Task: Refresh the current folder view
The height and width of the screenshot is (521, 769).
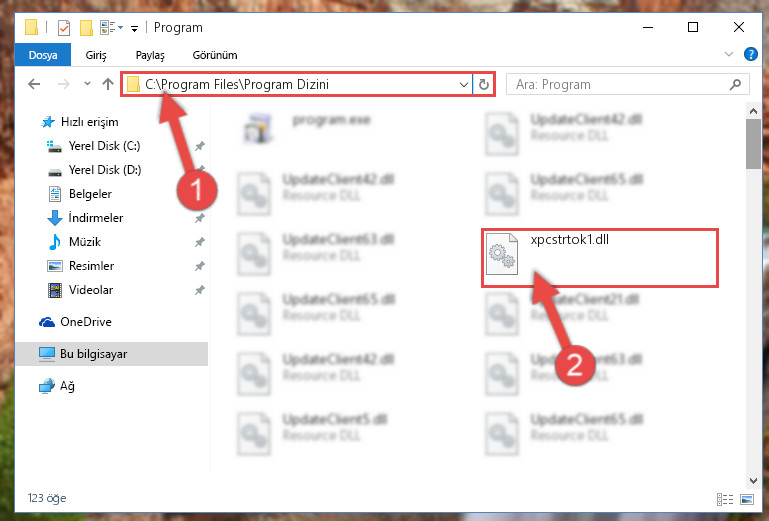Action: click(484, 84)
